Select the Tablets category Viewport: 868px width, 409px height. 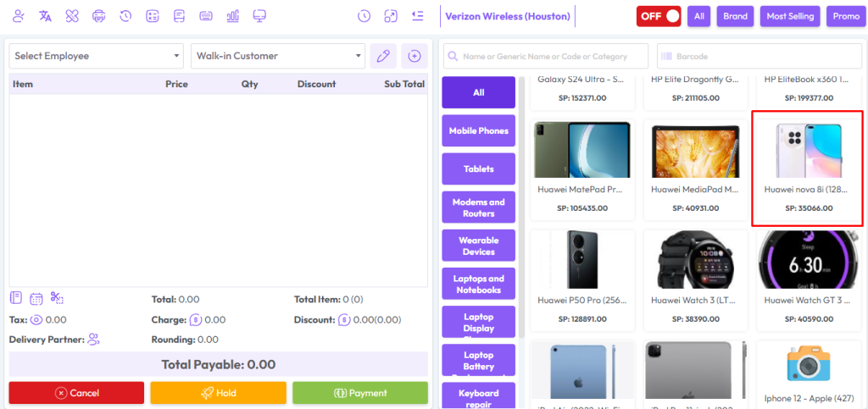coord(478,169)
